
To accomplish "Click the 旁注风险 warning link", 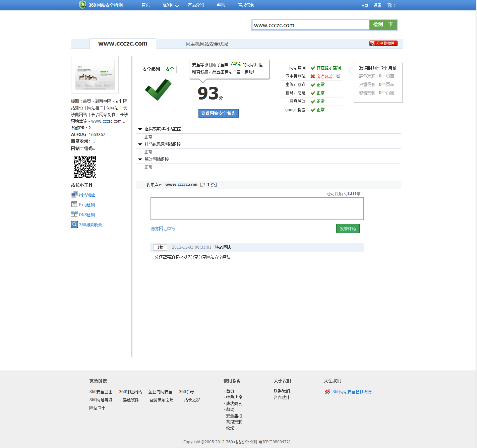I will (x=324, y=76).
